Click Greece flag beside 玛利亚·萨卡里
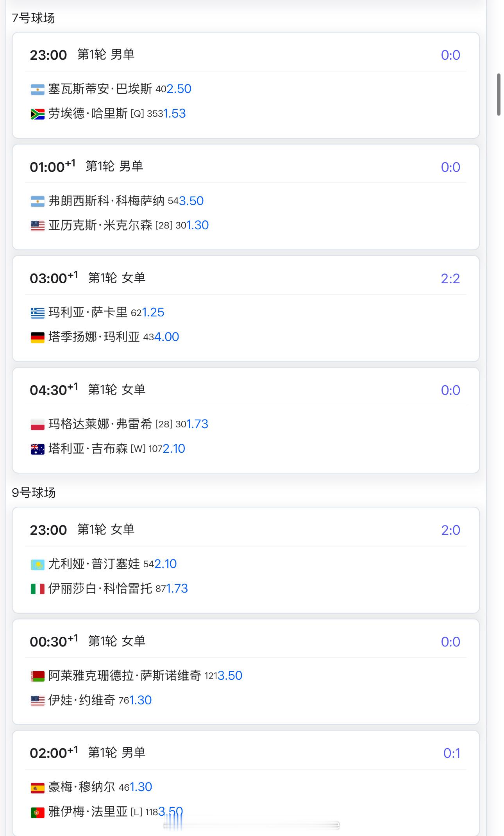This screenshot has width=504, height=836. 38,313
